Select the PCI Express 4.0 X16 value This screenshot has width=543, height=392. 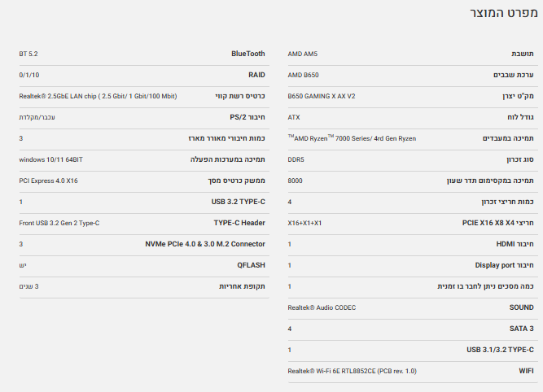(x=48, y=181)
